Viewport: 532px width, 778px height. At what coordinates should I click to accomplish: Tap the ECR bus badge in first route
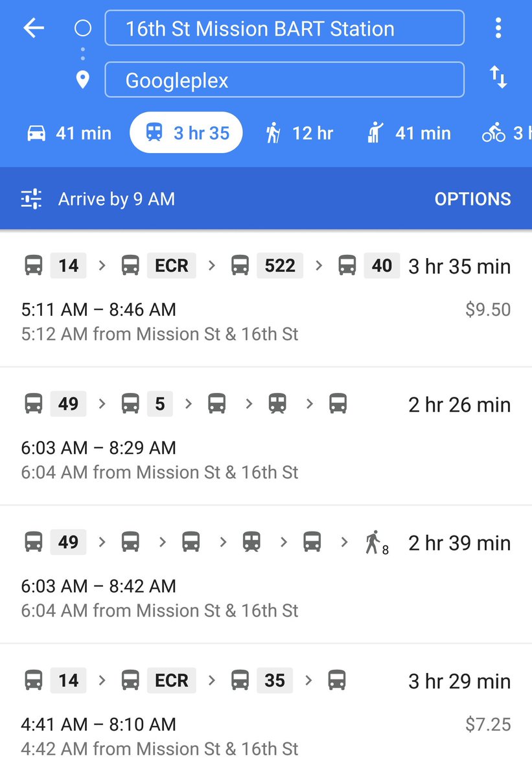pos(172,266)
